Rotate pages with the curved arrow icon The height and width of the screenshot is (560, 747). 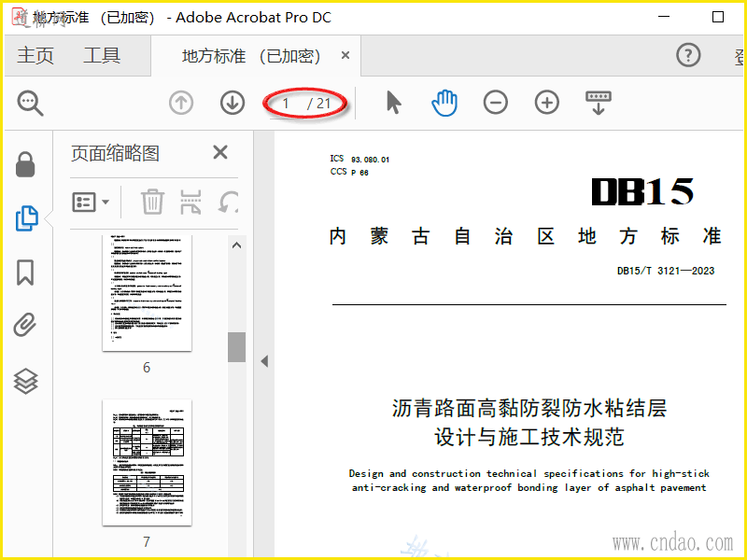tap(228, 202)
